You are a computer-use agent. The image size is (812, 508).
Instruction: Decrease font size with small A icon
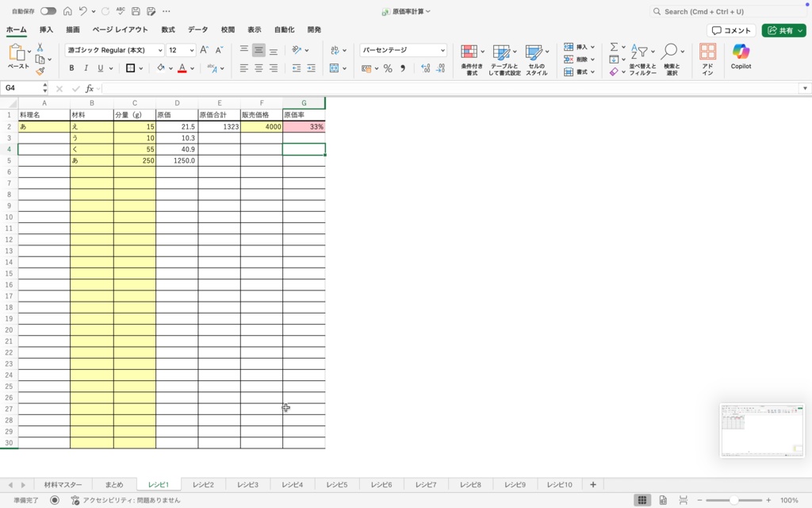(219, 50)
